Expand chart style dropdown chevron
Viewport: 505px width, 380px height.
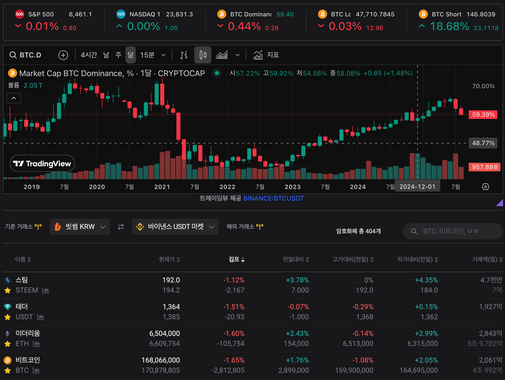tap(237, 55)
